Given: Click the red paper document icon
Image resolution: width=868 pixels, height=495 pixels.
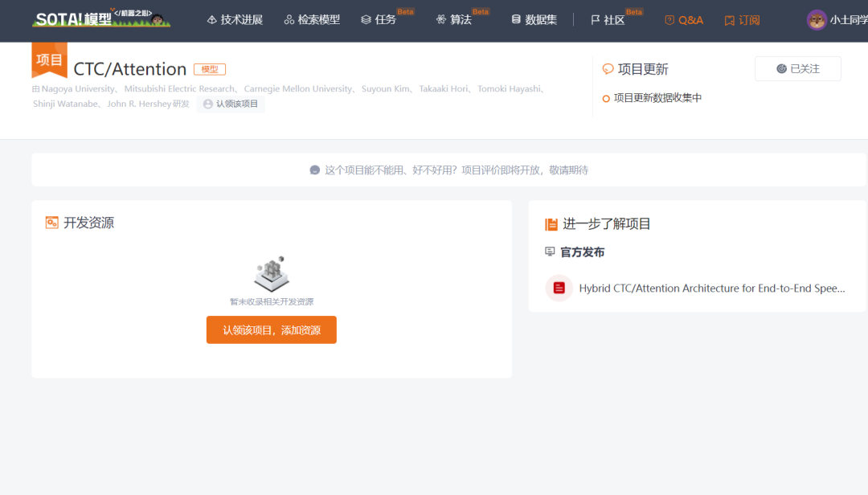Looking at the screenshot, I should pyautogui.click(x=559, y=288).
